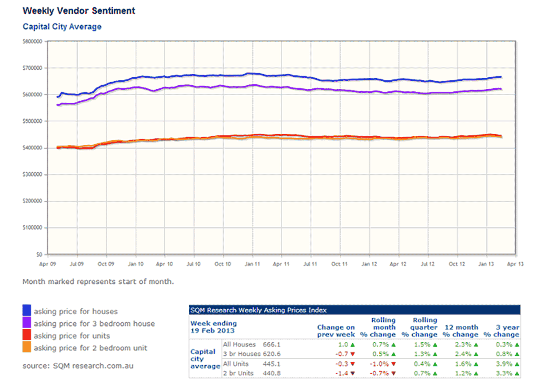Image resolution: width=533 pixels, height=392 pixels.
Task: Click the 3 year % change column header
Action: click(x=501, y=331)
